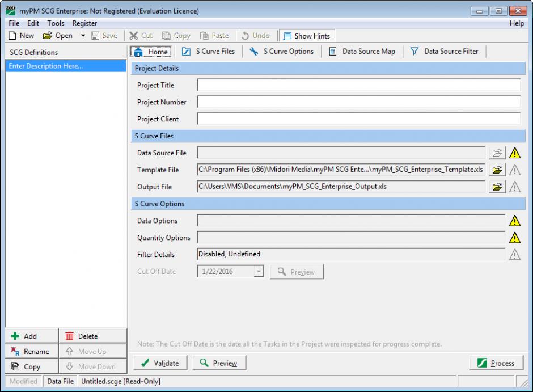
Task: Click the Validate button
Action: (160, 363)
